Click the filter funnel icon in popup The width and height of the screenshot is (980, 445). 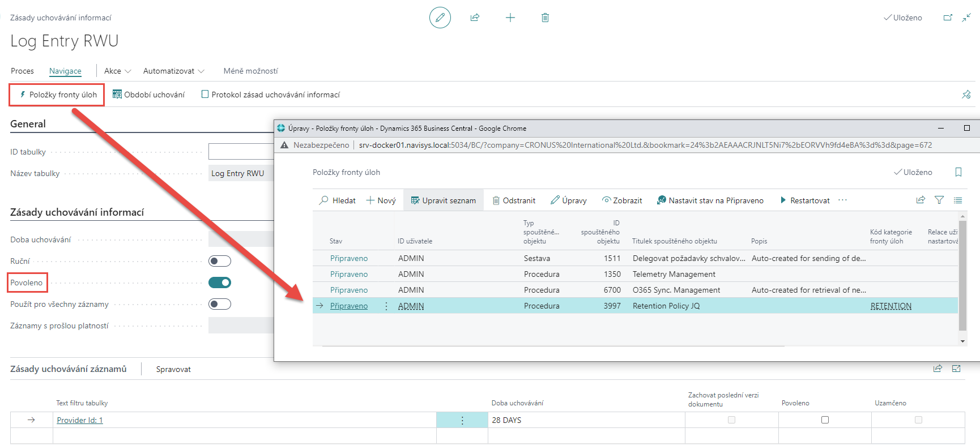tap(939, 200)
